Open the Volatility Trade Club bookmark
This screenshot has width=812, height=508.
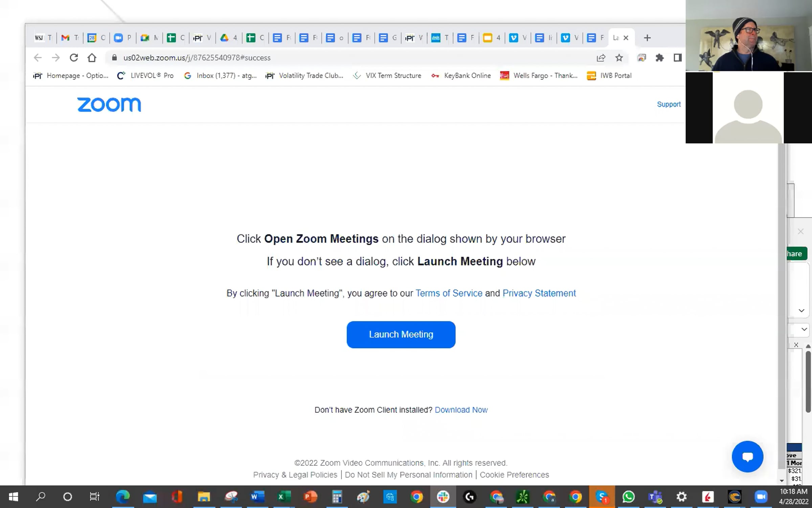coord(304,76)
